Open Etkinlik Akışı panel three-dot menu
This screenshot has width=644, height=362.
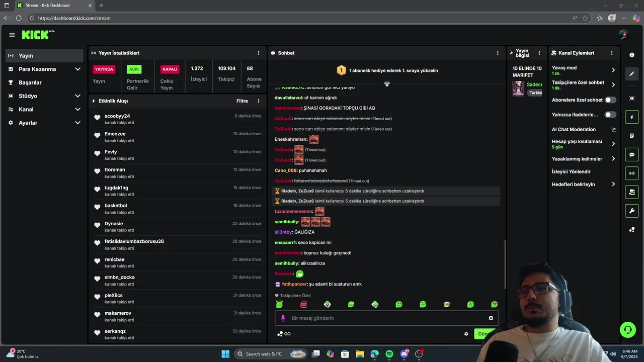(259, 101)
